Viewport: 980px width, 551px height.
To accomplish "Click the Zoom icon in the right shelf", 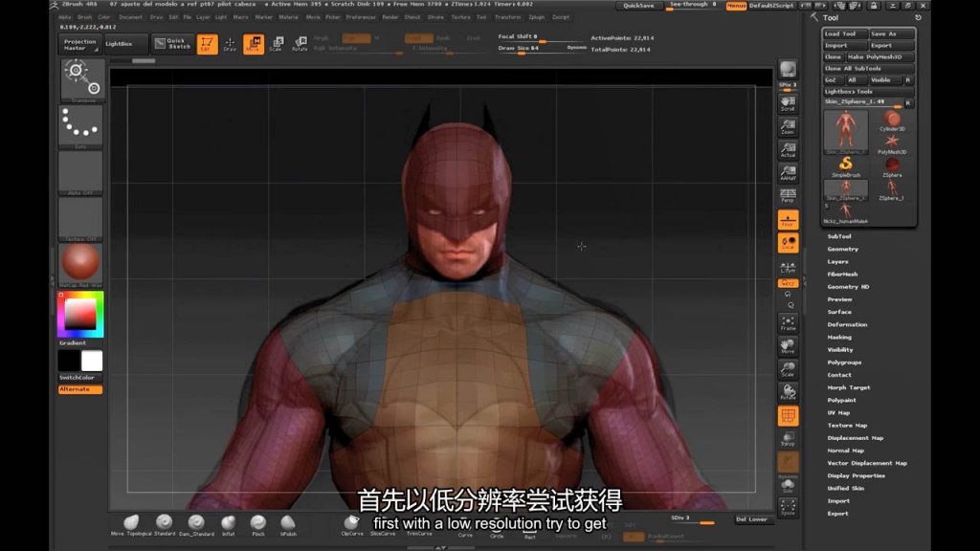I will click(788, 125).
